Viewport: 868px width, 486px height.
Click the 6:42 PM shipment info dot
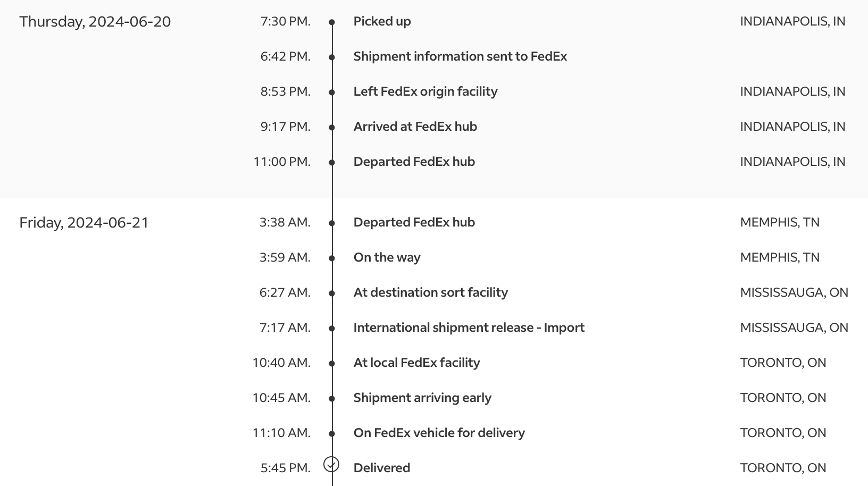[332, 57]
